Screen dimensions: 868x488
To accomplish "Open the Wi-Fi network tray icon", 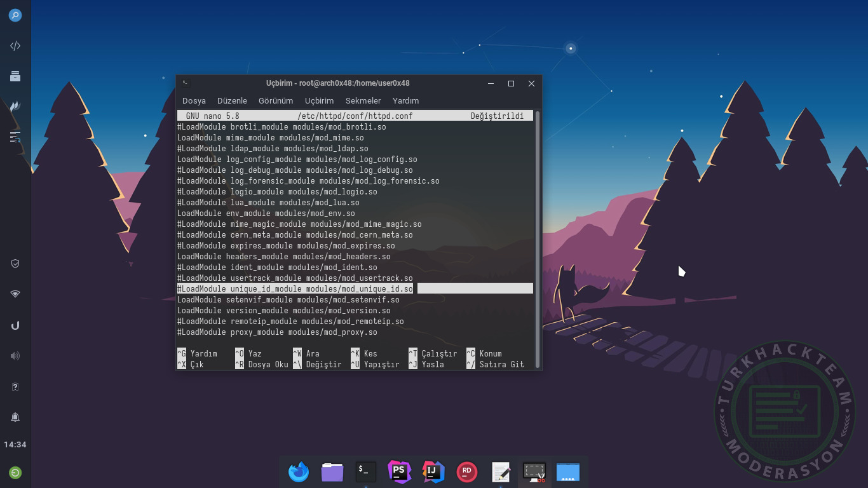I will pyautogui.click(x=15, y=294).
